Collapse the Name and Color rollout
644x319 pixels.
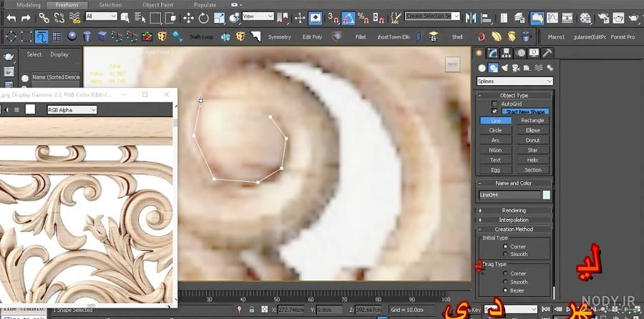(514, 183)
